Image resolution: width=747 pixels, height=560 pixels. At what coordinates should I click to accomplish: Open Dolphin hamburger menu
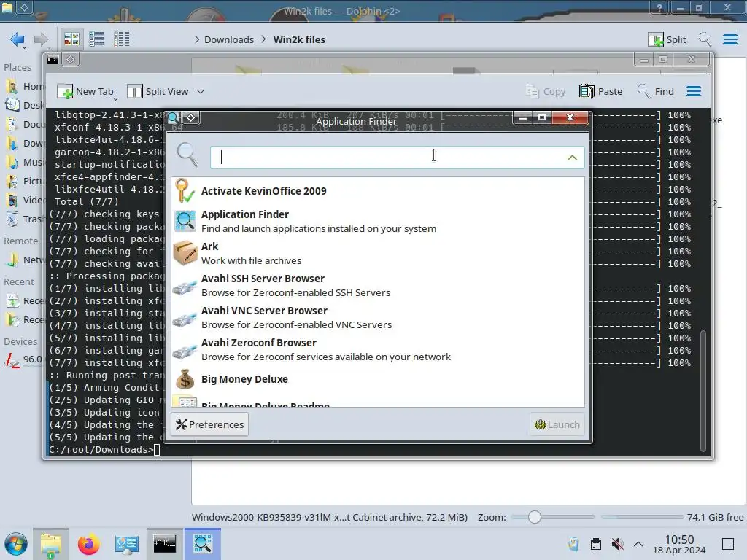[x=729, y=39]
